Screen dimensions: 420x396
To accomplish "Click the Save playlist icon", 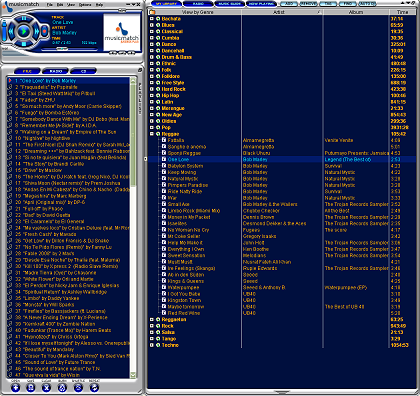I will click(31, 388).
